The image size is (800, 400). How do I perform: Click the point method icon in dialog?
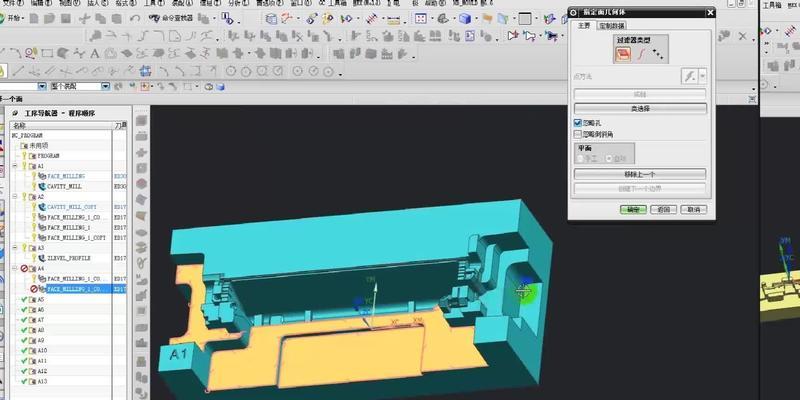pyautogui.click(x=690, y=77)
